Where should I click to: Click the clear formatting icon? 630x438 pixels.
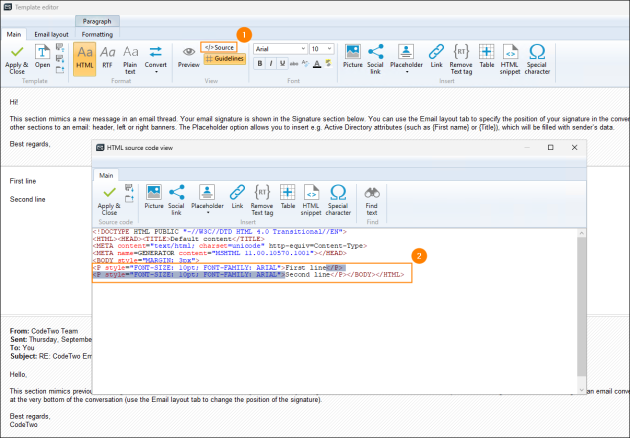pos(305,63)
